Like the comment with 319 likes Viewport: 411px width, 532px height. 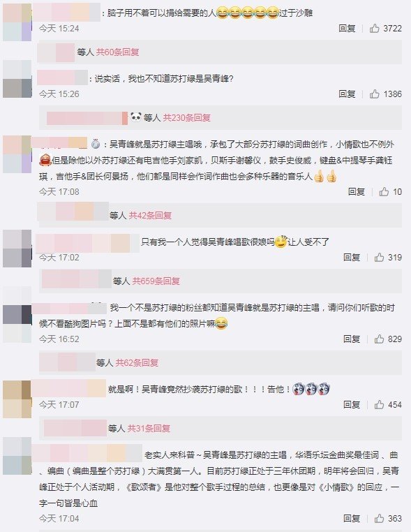[x=379, y=258]
